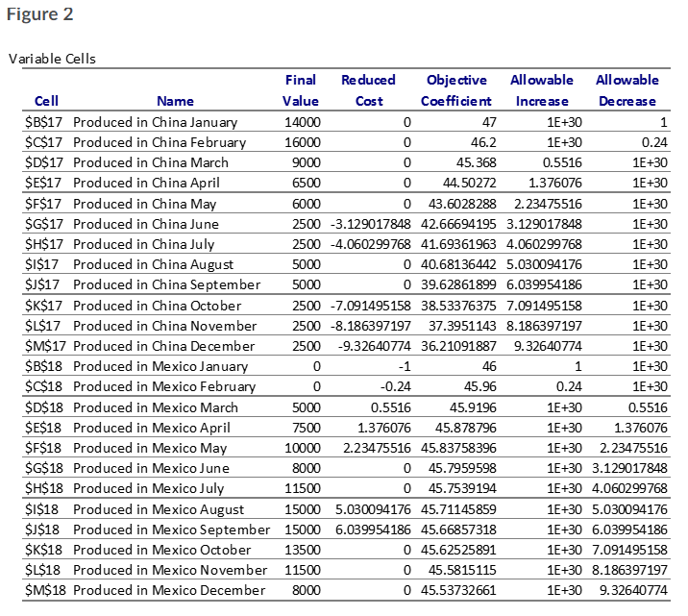Click the 'Allowable Increase' column header
The height and width of the screenshot is (616, 688).
point(542,90)
